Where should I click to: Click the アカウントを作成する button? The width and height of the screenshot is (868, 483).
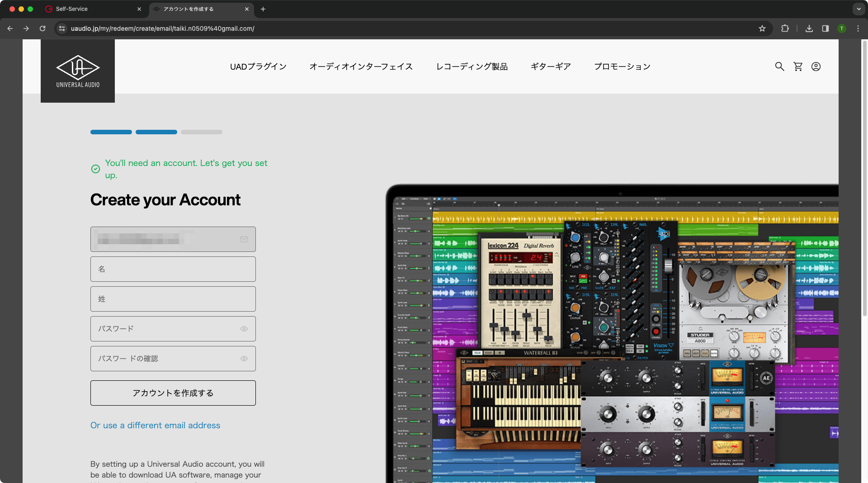173,393
